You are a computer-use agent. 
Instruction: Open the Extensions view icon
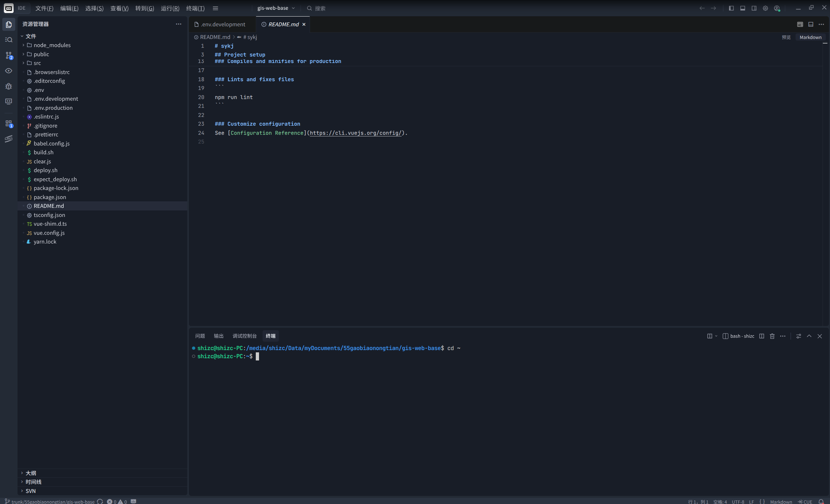(x=9, y=124)
